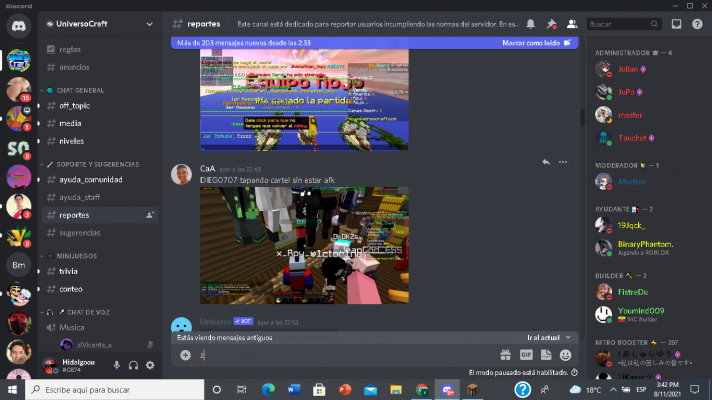This screenshot has width=712, height=400.
Task: Click plus button to attach a file
Action: (x=185, y=355)
